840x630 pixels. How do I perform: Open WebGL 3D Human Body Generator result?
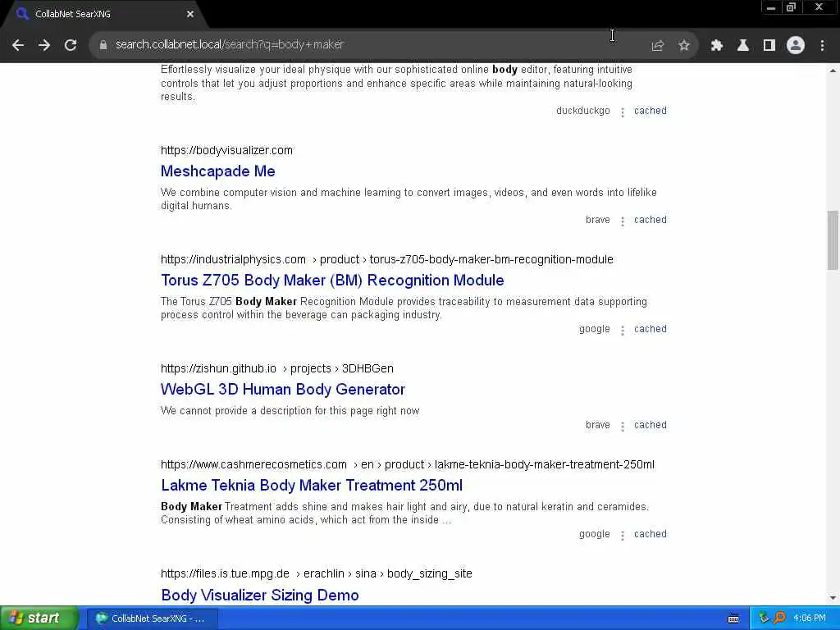[x=283, y=390]
